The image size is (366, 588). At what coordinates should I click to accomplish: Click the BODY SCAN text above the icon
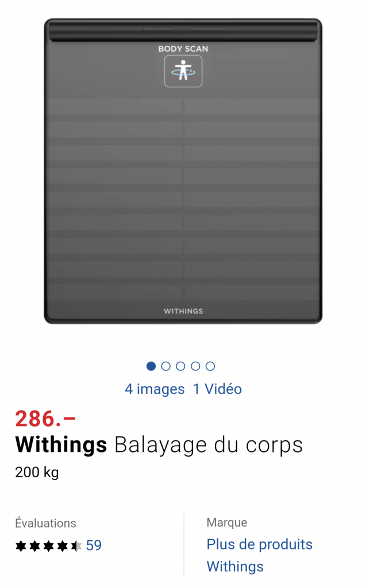183,49
